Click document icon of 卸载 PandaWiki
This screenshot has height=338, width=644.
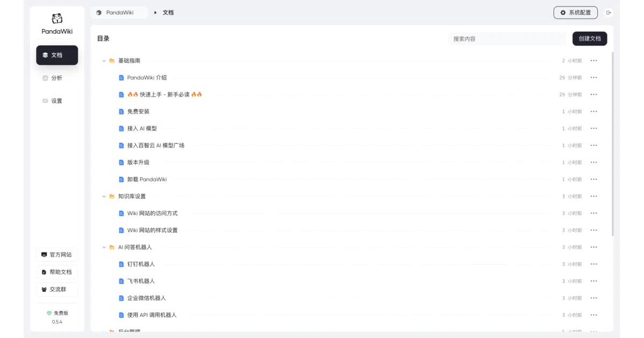121,179
